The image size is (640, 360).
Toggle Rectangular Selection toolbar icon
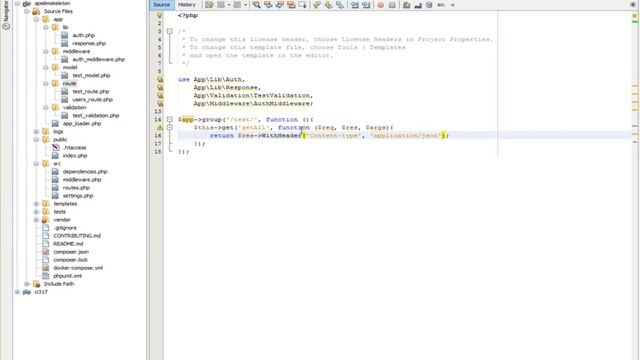(x=302, y=5)
